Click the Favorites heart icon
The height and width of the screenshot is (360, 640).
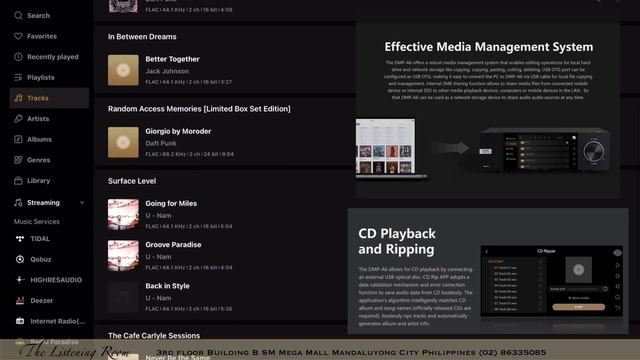(x=18, y=36)
